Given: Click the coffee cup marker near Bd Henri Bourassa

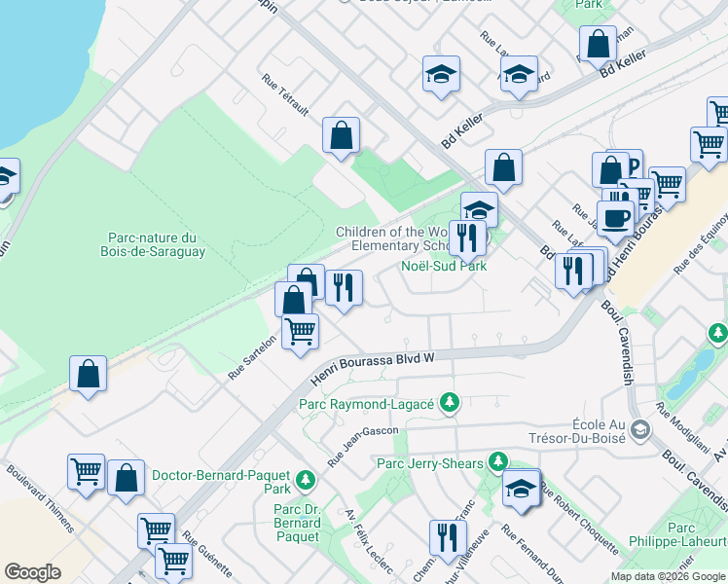Looking at the screenshot, I should pos(616,219).
